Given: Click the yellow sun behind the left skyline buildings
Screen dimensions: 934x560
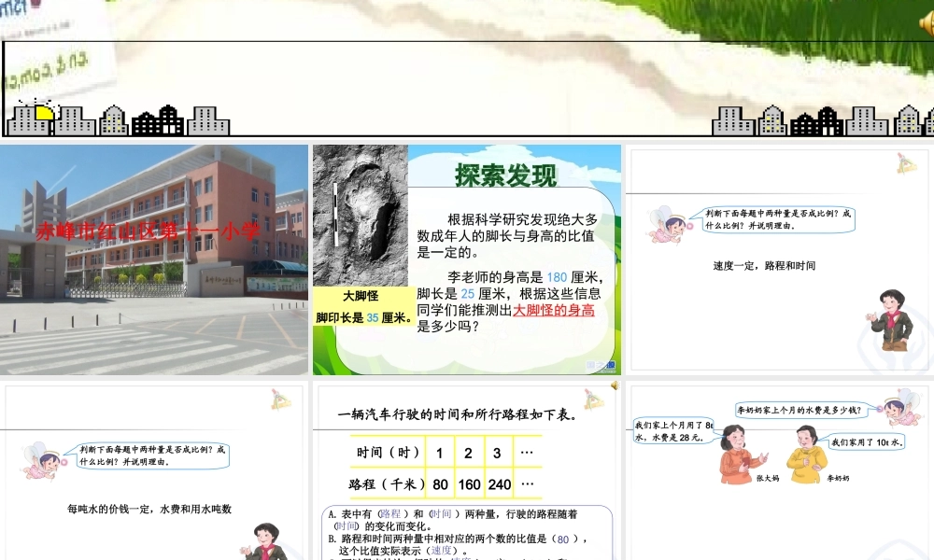Looking at the screenshot, I should pos(44,113).
